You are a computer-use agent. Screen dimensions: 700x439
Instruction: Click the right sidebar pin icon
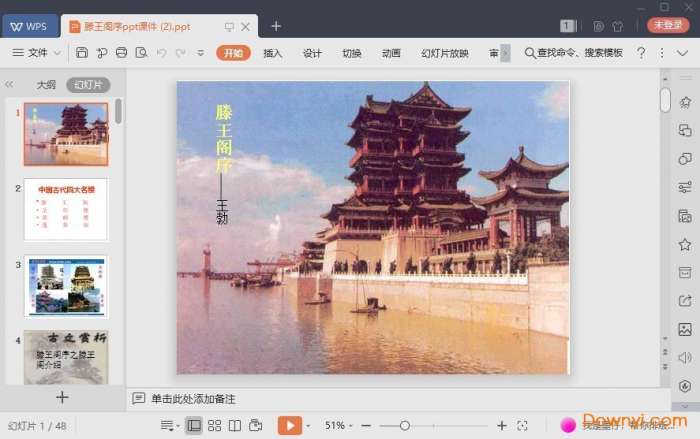[685, 102]
